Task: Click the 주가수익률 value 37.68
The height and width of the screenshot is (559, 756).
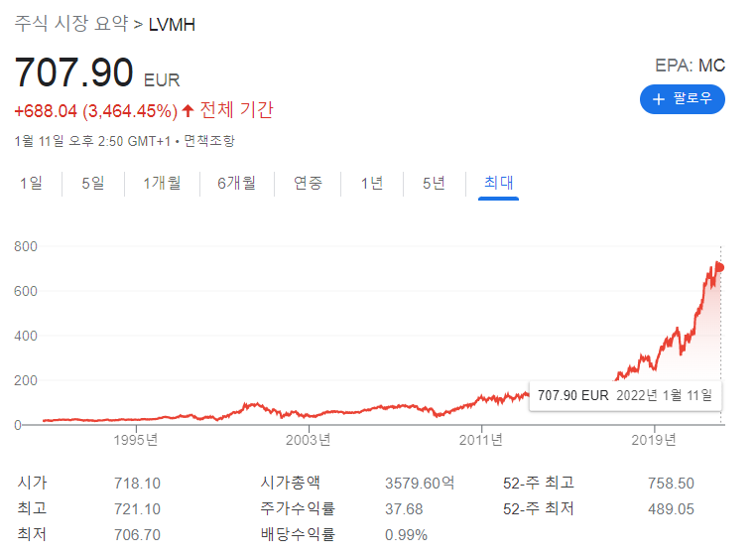Action: (x=404, y=509)
